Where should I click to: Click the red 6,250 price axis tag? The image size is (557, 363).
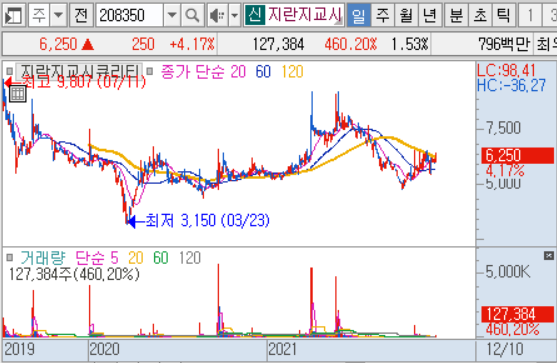[x=517, y=156]
